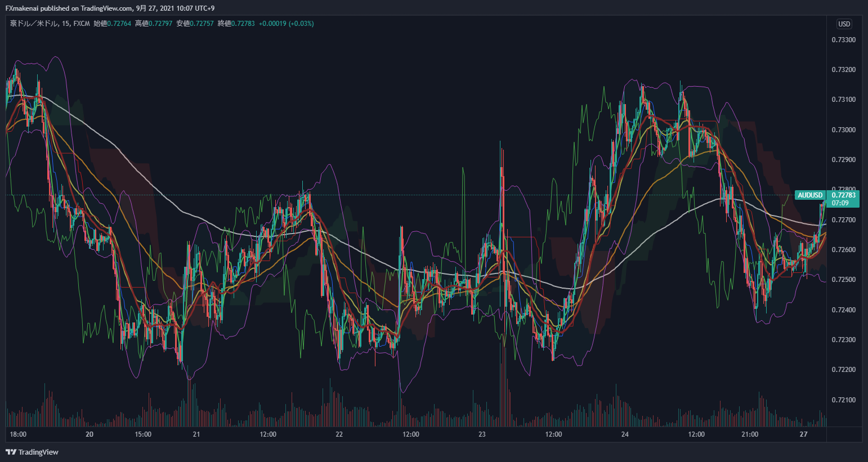868x462 pixels.
Task: Click the 21:00 time axis label
Action: coord(750,434)
